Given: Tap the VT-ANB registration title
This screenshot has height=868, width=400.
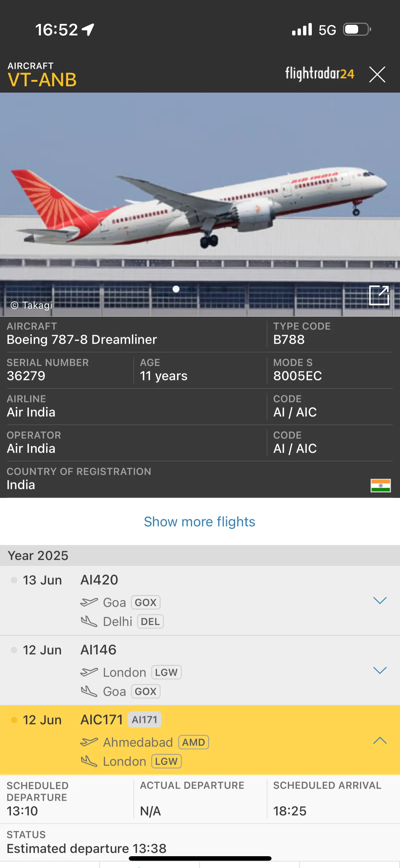Looking at the screenshot, I should [42, 80].
